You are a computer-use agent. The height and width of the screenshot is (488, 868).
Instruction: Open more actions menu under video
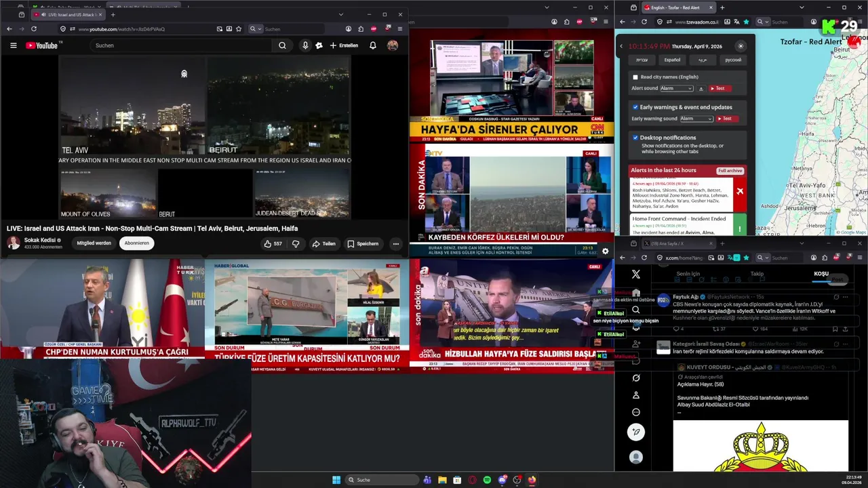pos(395,243)
